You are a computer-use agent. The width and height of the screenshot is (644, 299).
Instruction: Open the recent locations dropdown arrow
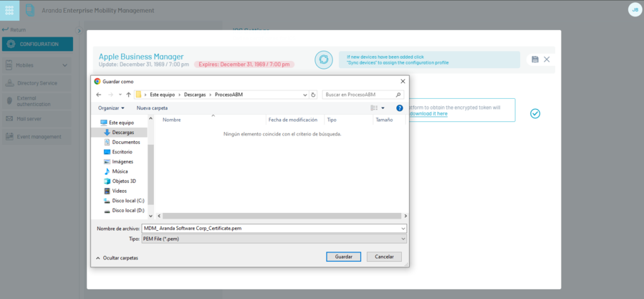pos(120,95)
